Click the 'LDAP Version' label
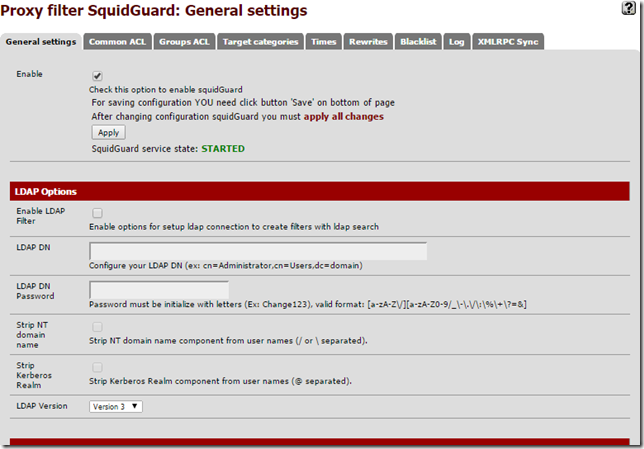The height and width of the screenshot is (449, 644). pos(42,406)
